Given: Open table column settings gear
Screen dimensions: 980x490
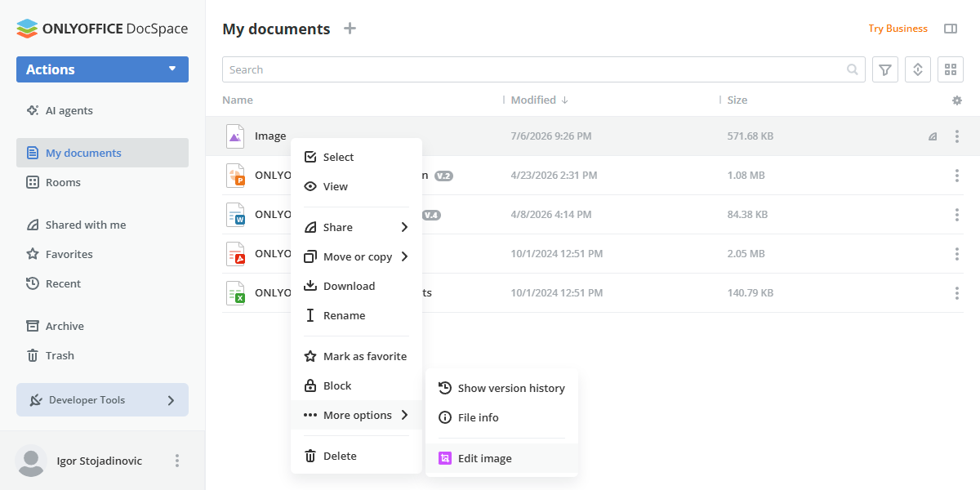Looking at the screenshot, I should (957, 100).
